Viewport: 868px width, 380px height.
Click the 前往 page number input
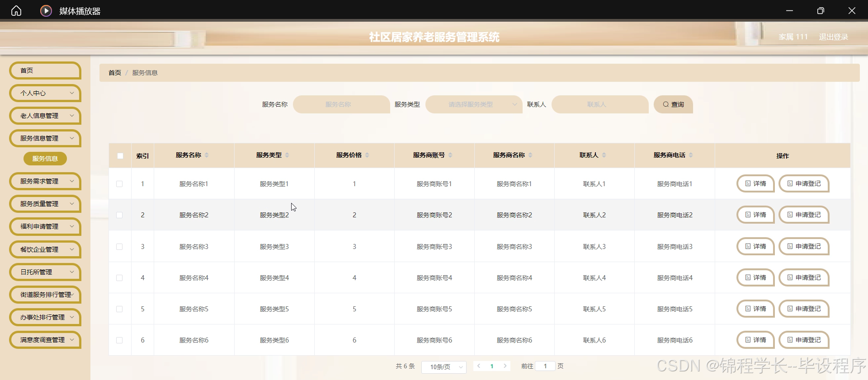(x=545, y=366)
